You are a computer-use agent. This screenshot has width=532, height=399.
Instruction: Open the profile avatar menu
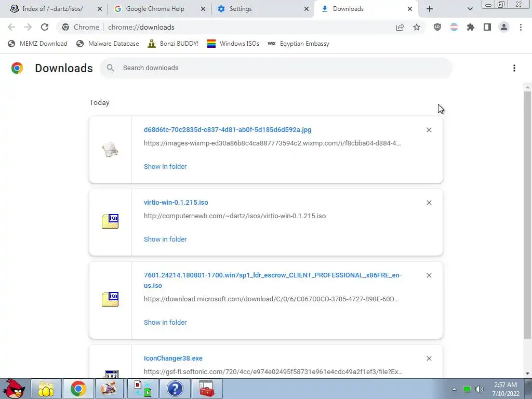[504, 27]
